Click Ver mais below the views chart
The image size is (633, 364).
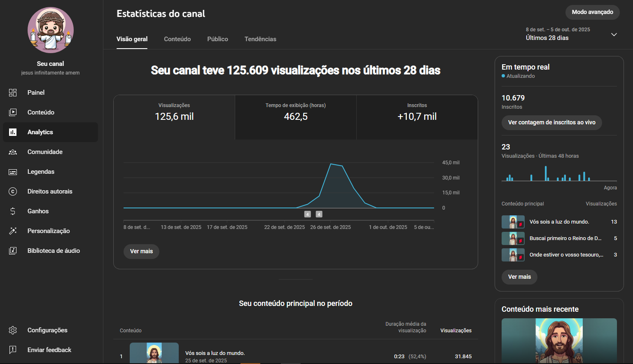click(141, 251)
